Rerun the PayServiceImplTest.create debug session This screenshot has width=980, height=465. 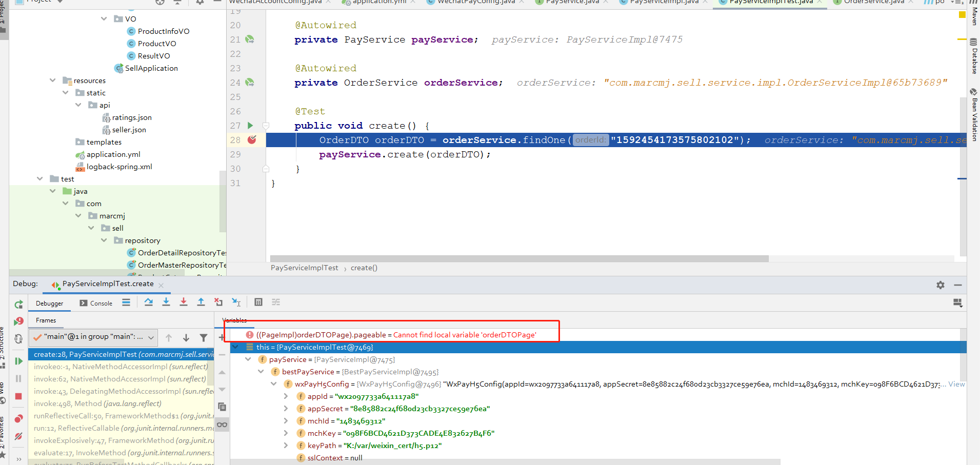click(x=18, y=304)
